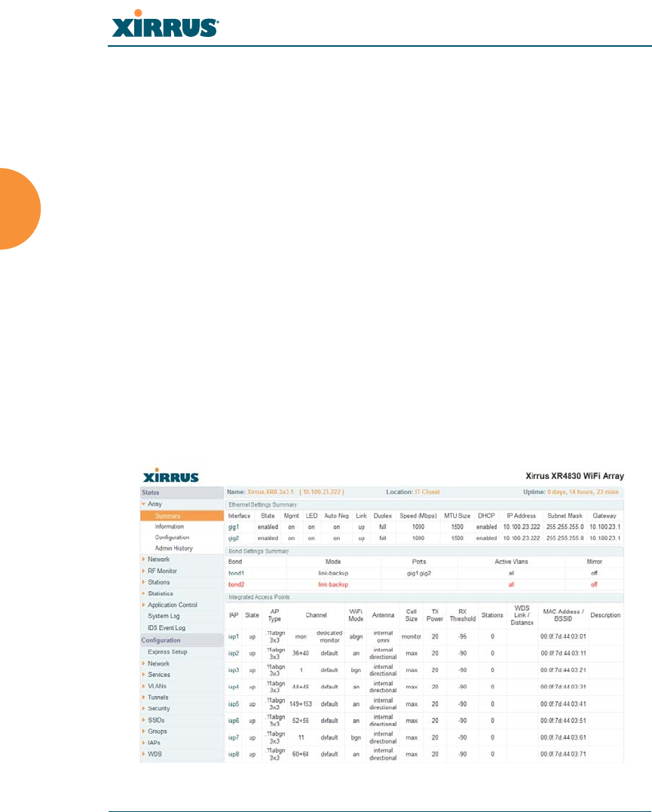Open the bond1 link
This screenshot has width=652, height=812.
pos(236,573)
